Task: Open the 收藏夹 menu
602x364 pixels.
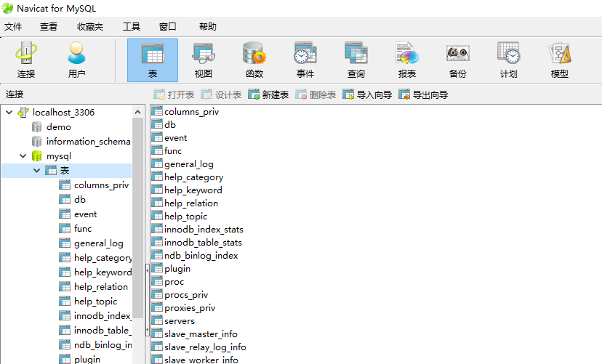Action: click(90, 26)
